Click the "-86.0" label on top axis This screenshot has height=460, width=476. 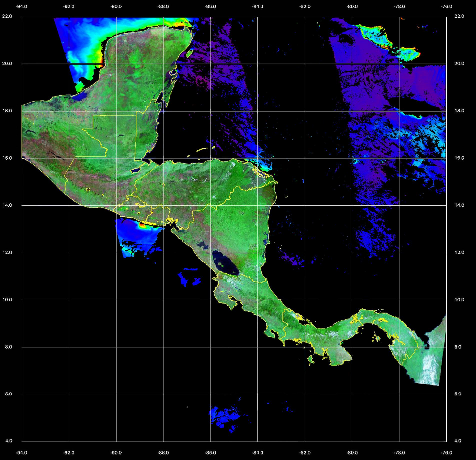tap(210, 7)
